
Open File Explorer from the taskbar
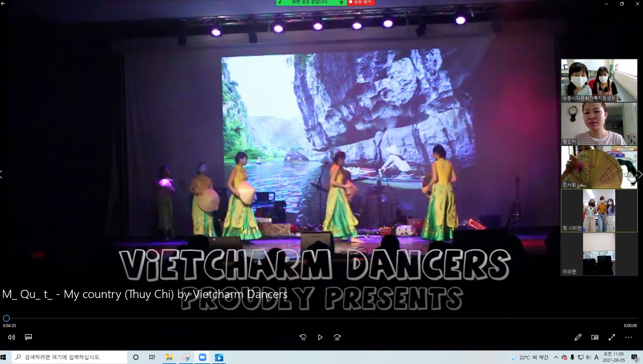coord(169,357)
